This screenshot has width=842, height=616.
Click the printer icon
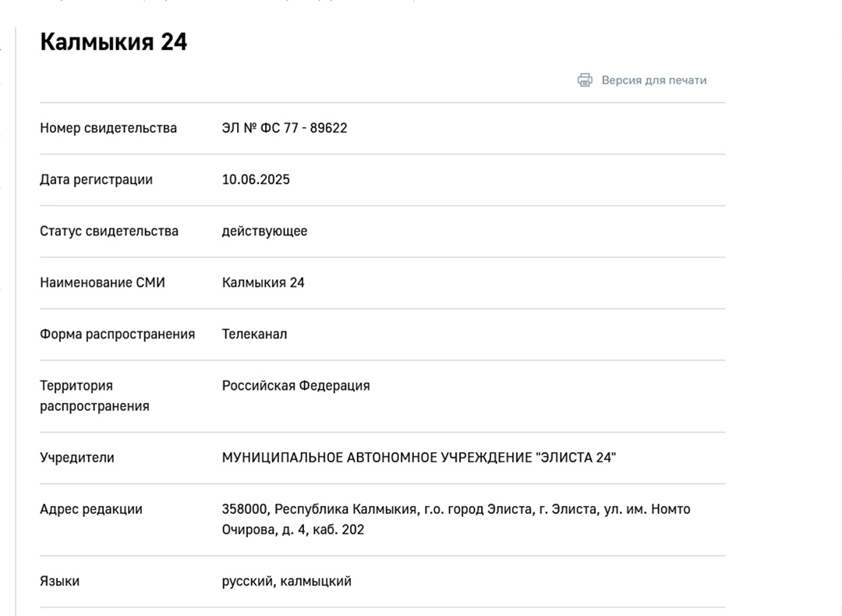[x=585, y=80]
